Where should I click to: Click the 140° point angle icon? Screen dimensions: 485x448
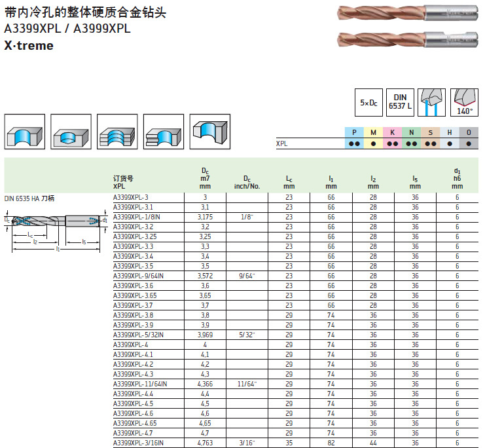tap(463, 103)
